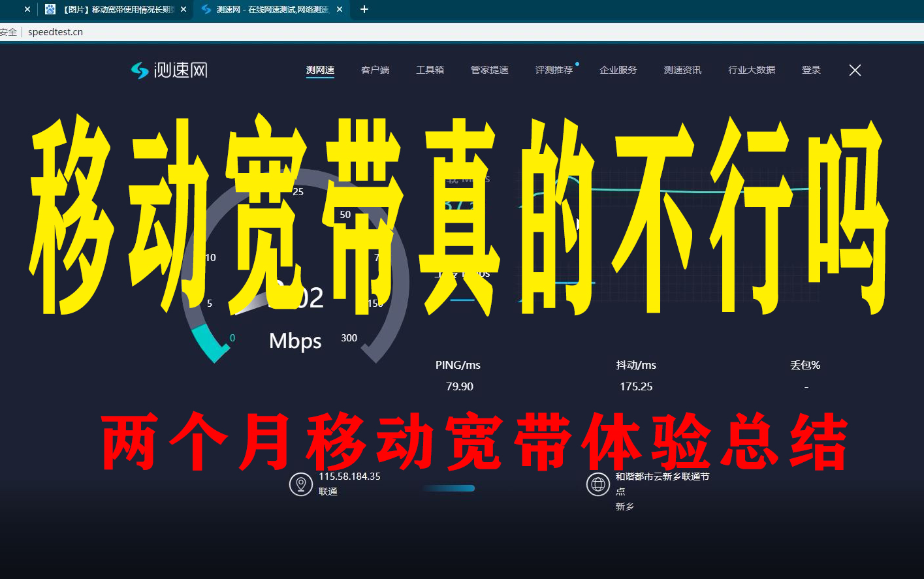Click the Baidu paw favicon on tab
The width and height of the screenshot is (924, 579).
(50, 9)
